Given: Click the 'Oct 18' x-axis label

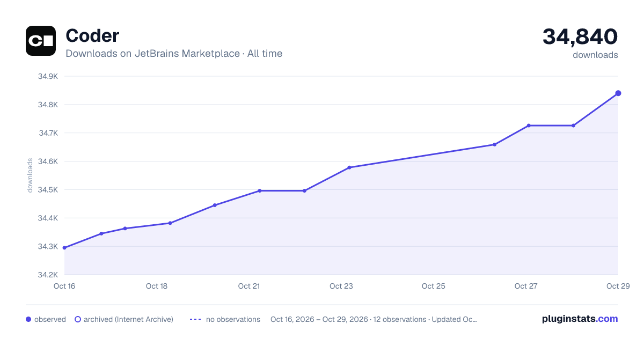Looking at the screenshot, I should [x=157, y=286].
